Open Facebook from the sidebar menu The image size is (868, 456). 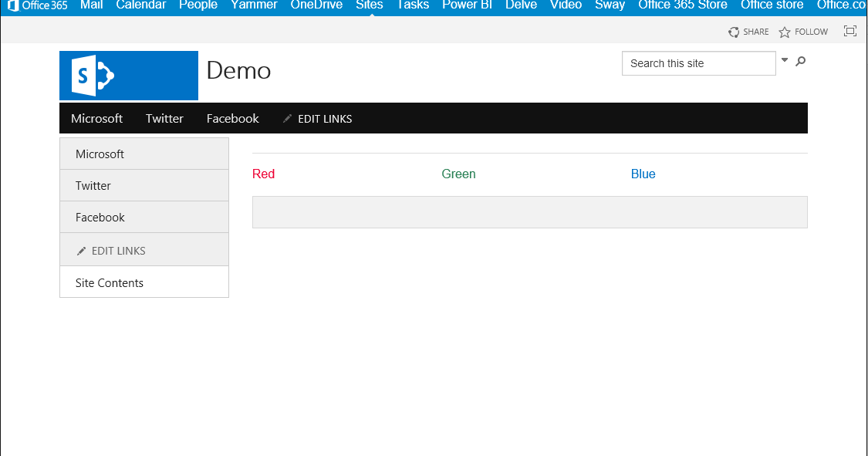[x=100, y=217]
